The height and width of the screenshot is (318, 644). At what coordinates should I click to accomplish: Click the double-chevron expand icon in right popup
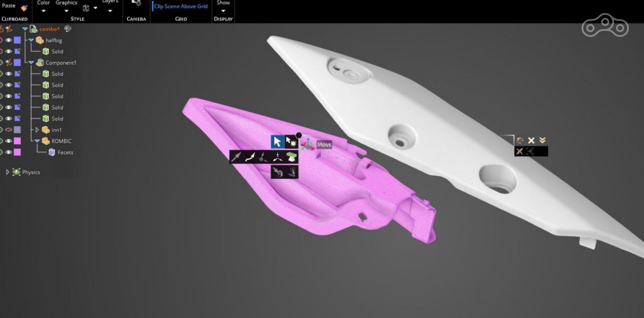click(x=542, y=141)
